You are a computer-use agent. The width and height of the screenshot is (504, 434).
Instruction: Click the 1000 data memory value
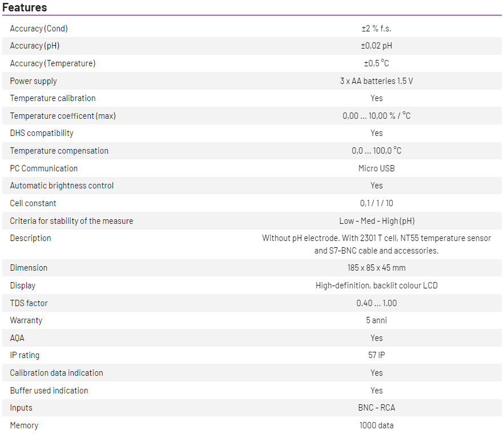tap(376, 425)
